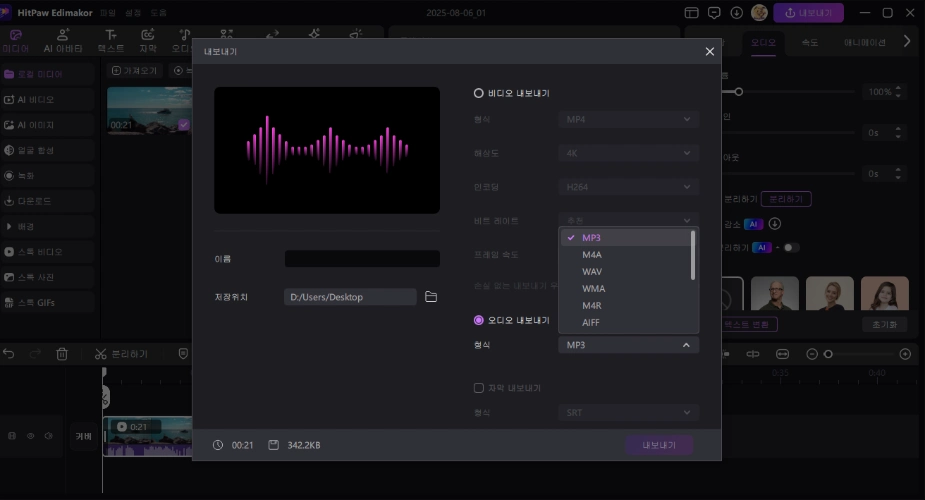This screenshot has height=500, width=925.
Task: Open the 녹화 recording item
Action: pos(47,176)
